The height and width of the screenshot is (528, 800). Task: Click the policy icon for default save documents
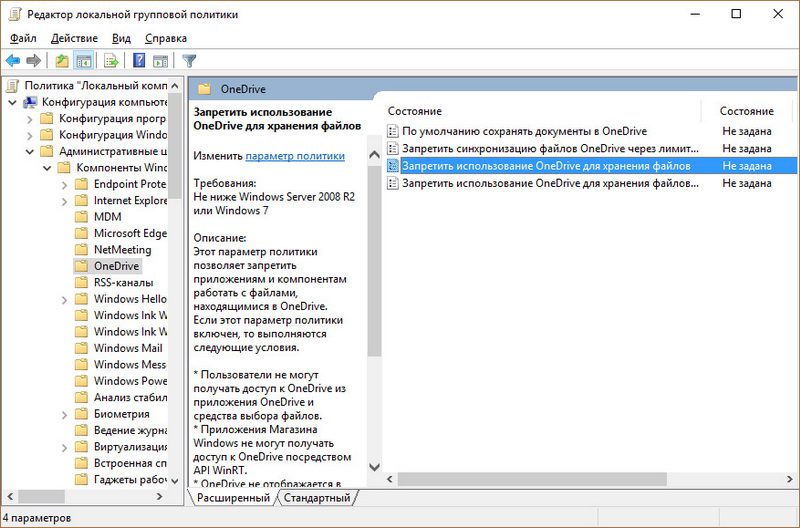pos(392,131)
